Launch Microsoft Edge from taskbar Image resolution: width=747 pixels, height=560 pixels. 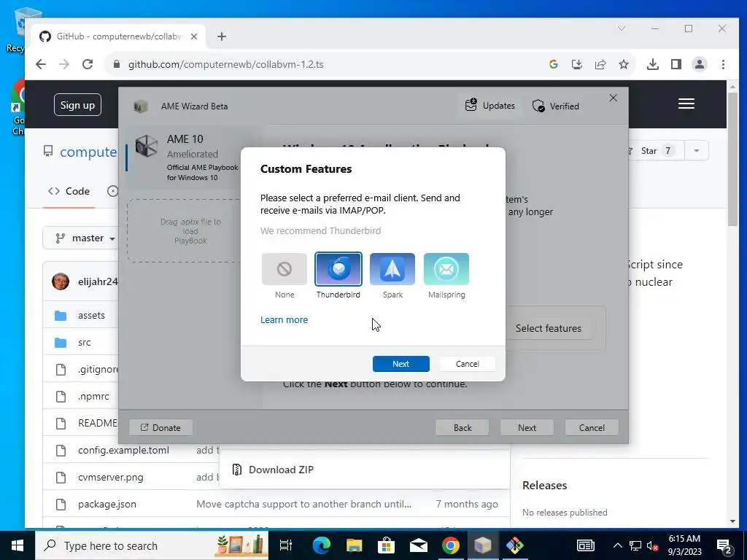322,545
